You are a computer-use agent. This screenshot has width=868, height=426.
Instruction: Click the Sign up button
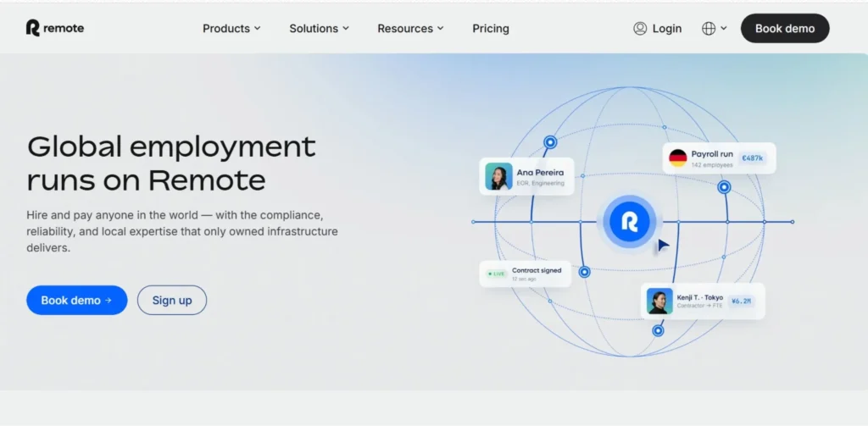click(x=172, y=301)
